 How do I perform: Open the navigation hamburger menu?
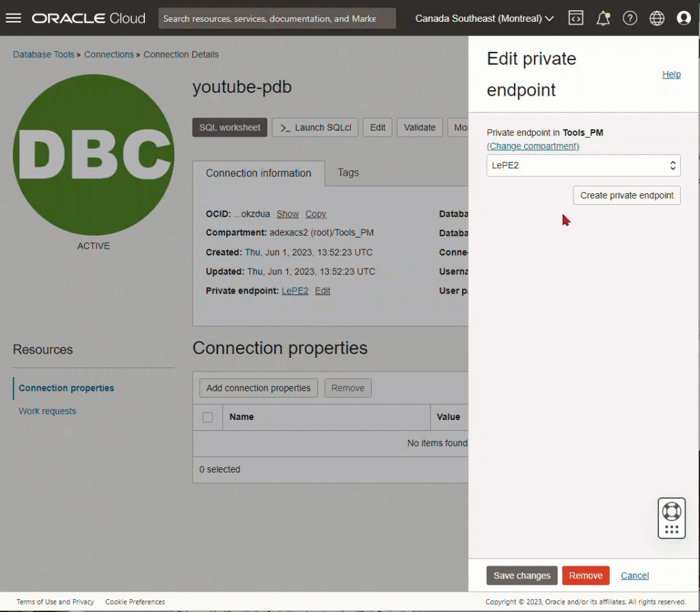tap(13, 18)
